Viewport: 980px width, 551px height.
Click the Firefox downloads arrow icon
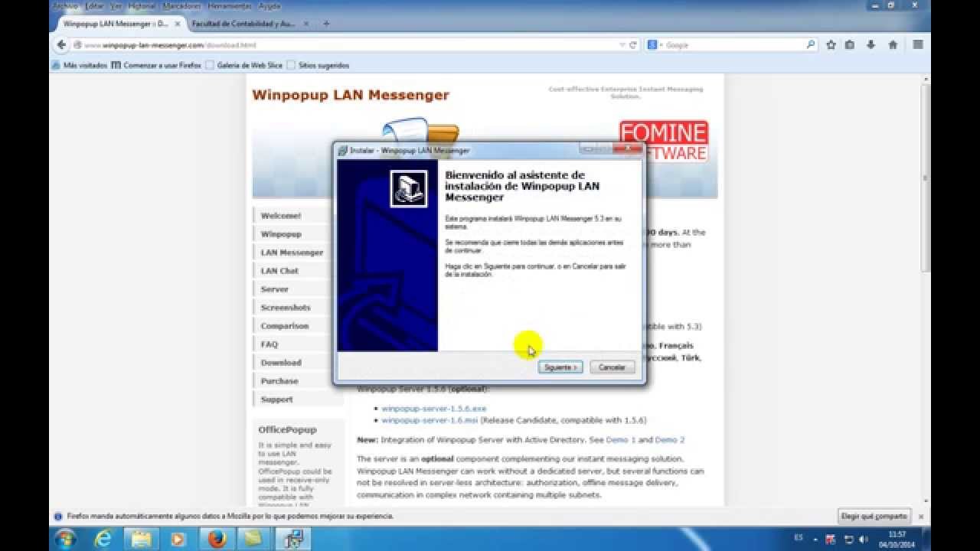(871, 45)
